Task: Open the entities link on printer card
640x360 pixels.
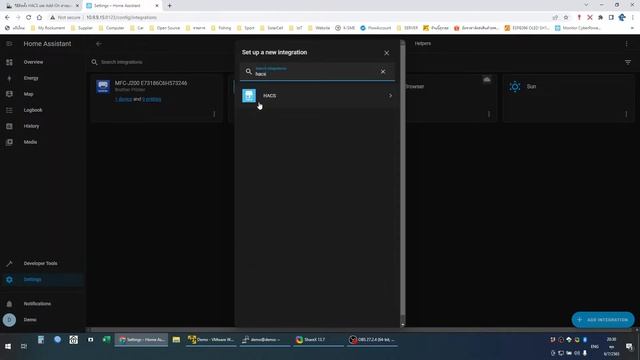Action: tap(151, 99)
